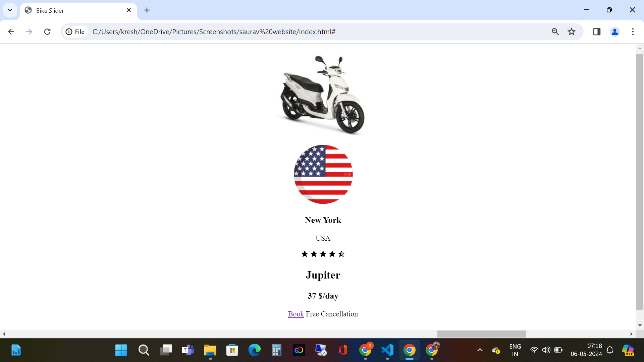Open the zoom magnifier icon in address bar
Image resolution: width=644 pixels, height=362 pixels.
(555, 32)
